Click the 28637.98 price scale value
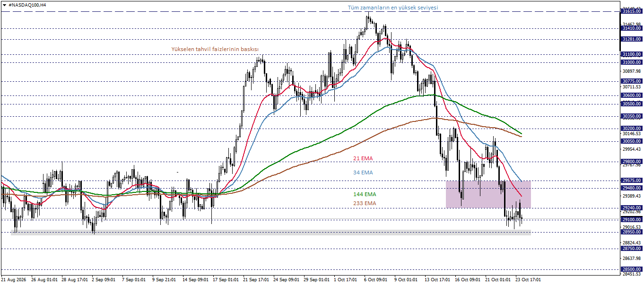This screenshot has height=285, width=644. click(x=632, y=259)
